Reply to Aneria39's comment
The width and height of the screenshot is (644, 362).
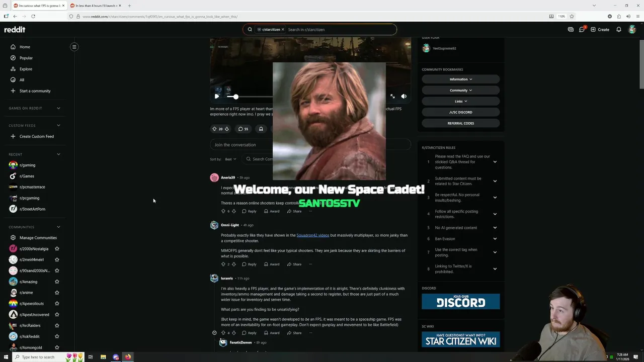click(249, 211)
